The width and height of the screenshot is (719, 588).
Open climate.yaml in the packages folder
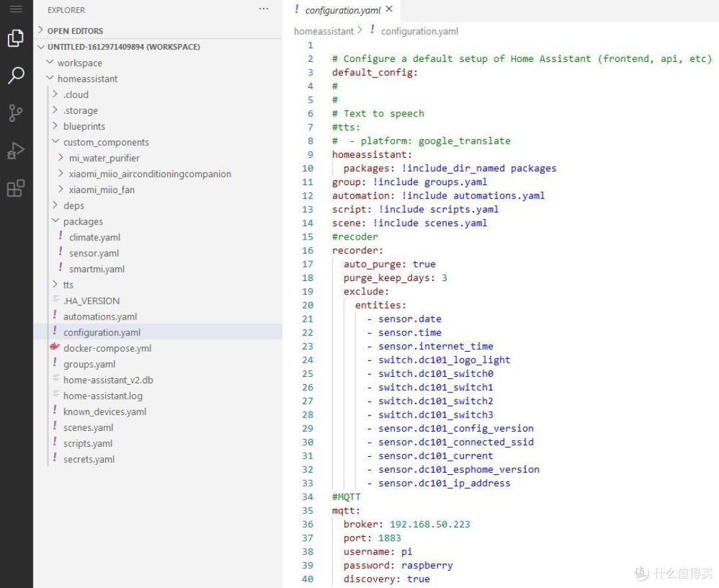[x=95, y=238]
